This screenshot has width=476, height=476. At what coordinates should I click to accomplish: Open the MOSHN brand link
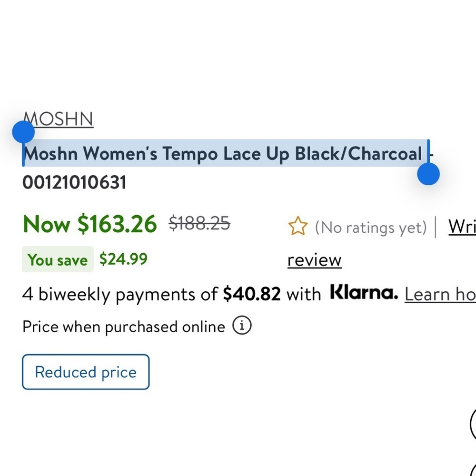58,119
